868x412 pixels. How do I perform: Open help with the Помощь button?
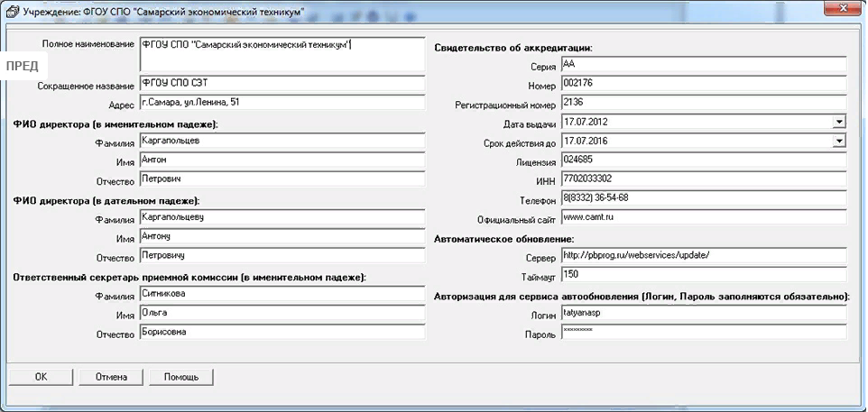pos(181,377)
